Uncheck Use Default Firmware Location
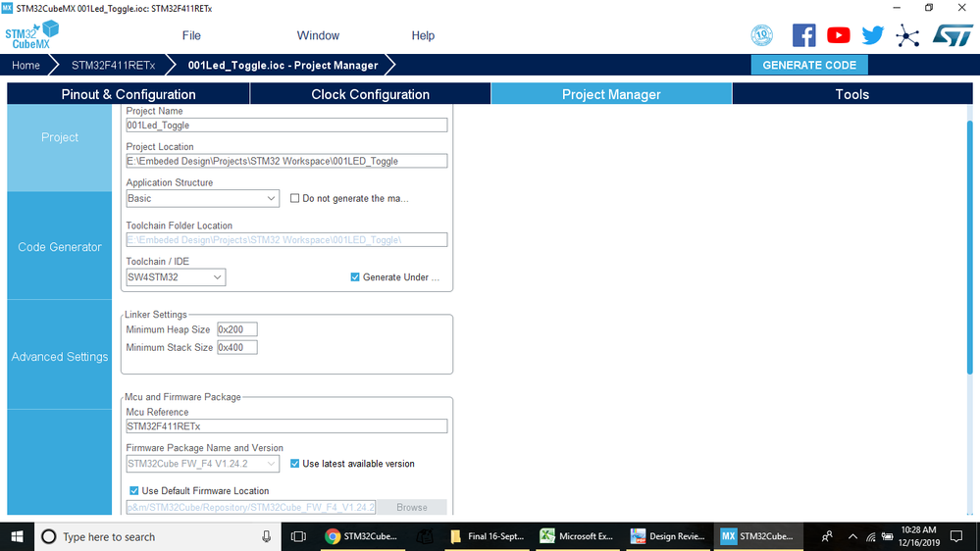This screenshot has width=980, height=551. 133,491
